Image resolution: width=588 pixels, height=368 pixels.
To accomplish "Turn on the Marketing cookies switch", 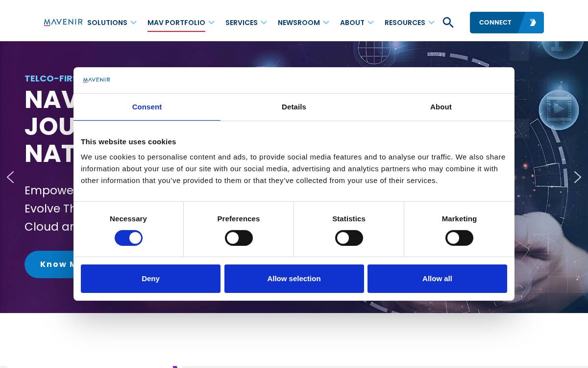I will pos(459,238).
